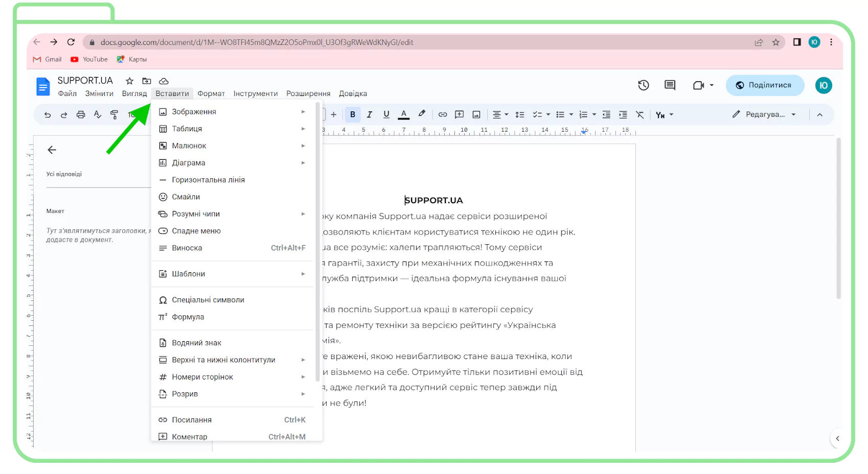Bookmark the page with the address bar star
Viewport: 868px width, 474px height.
click(x=776, y=42)
